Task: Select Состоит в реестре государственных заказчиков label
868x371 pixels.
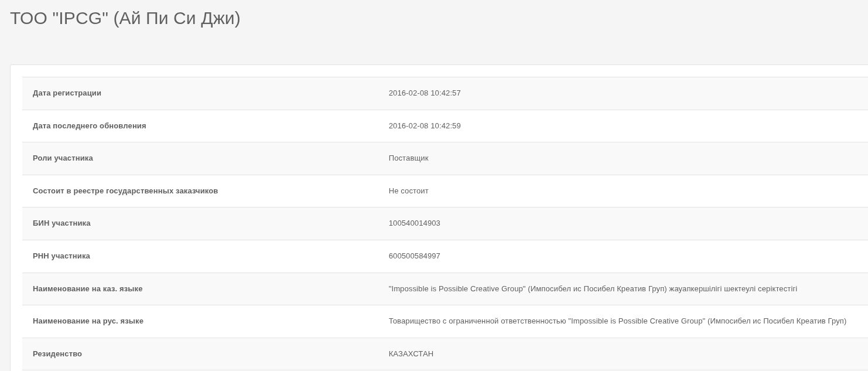Action: coord(125,191)
